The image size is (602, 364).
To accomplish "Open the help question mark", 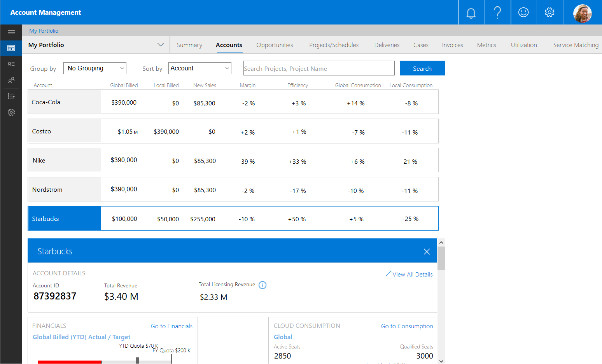I will [x=497, y=12].
